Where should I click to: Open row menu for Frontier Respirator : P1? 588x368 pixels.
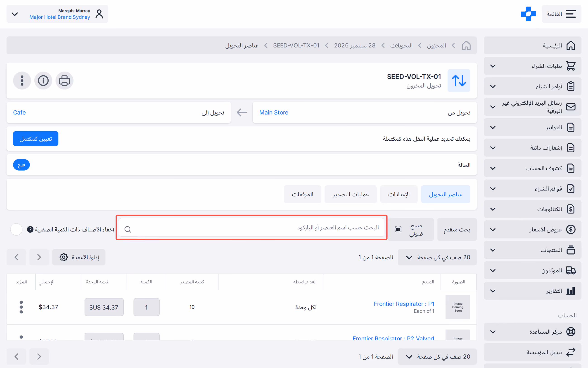tap(21, 307)
